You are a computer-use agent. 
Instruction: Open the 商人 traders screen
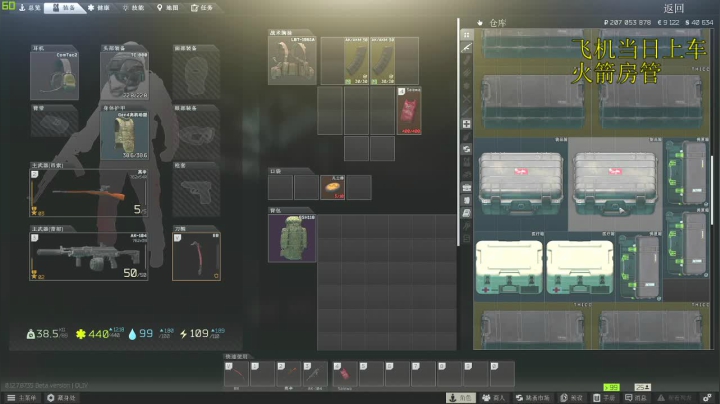click(494, 398)
